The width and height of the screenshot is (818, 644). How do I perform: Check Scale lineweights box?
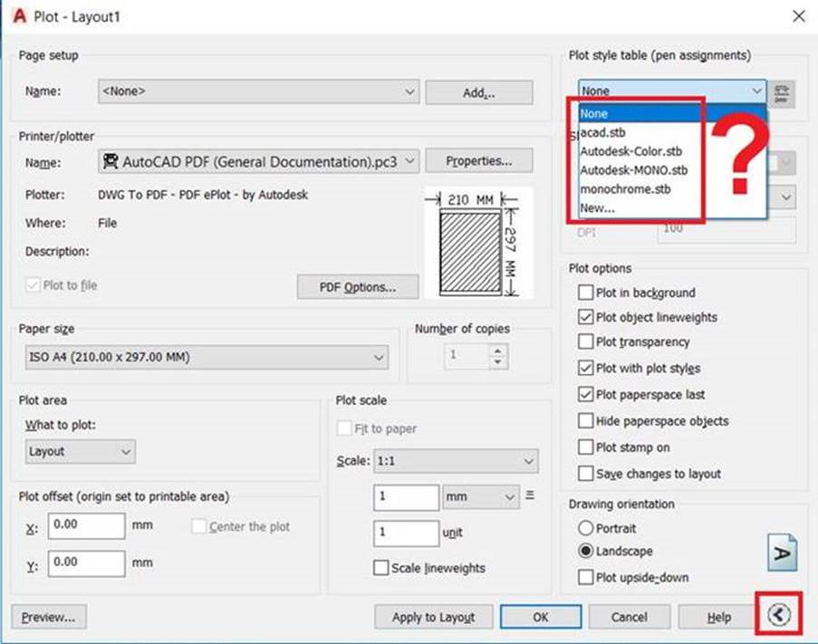[x=380, y=568]
